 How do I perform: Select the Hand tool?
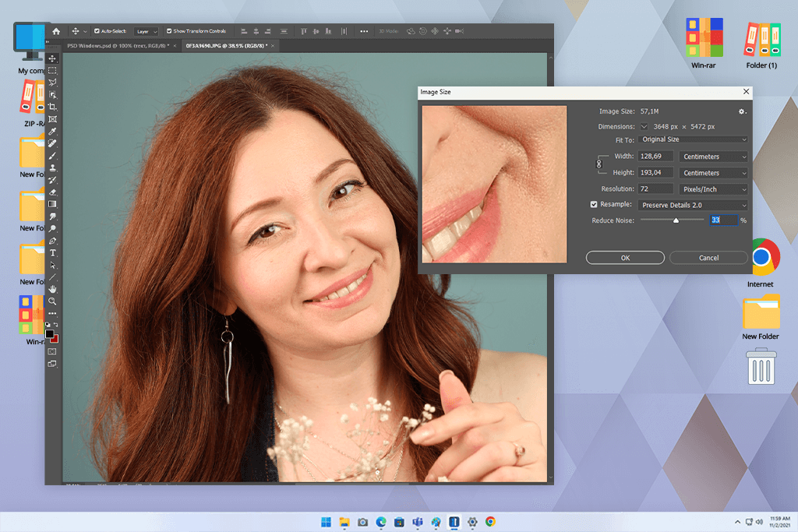(52, 289)
